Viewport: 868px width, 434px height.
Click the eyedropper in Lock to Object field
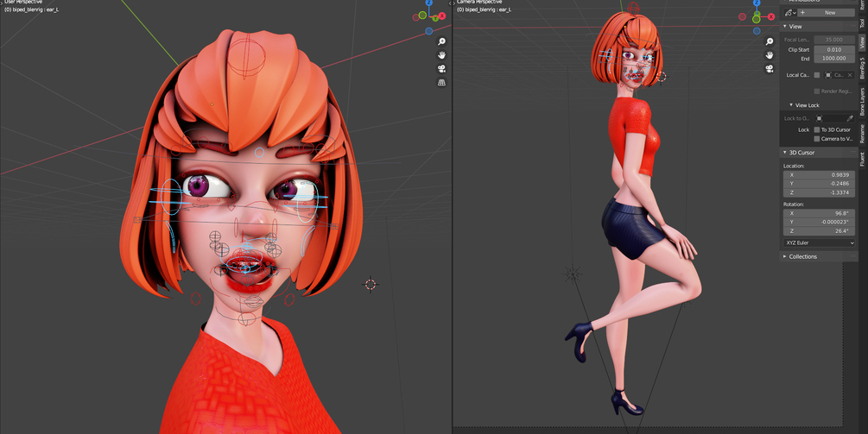849,118
